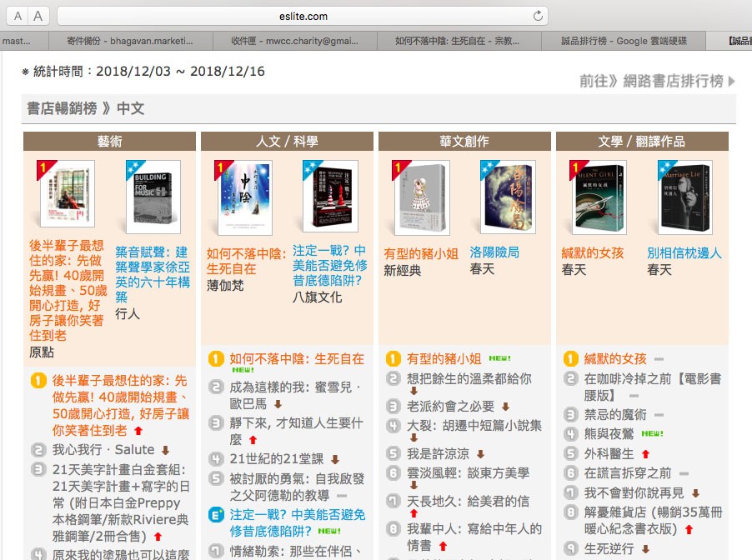Open ranked item 生死逆行
This screenshot has width=752, height=560.
(609, 548)
